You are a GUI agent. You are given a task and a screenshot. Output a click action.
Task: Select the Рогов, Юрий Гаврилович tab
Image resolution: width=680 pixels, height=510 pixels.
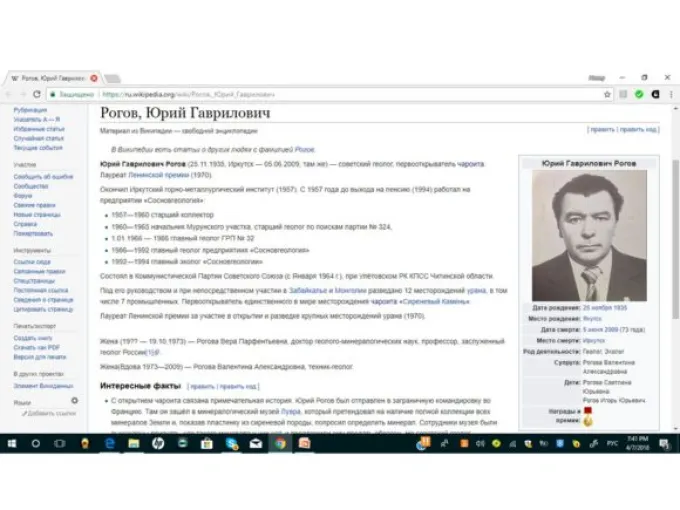50,77
